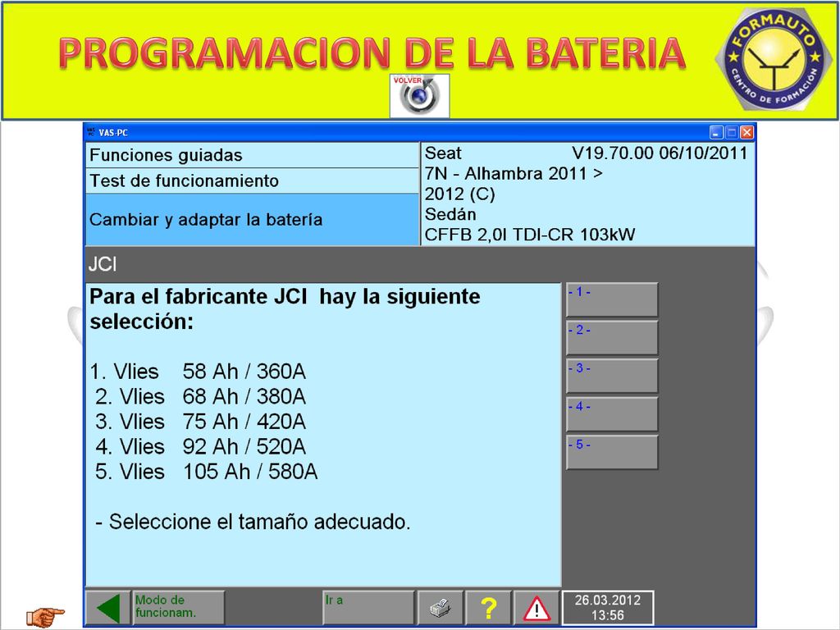Click the Ir a button
This screenshot has height=630, width=840.
(x=368, y=608)
